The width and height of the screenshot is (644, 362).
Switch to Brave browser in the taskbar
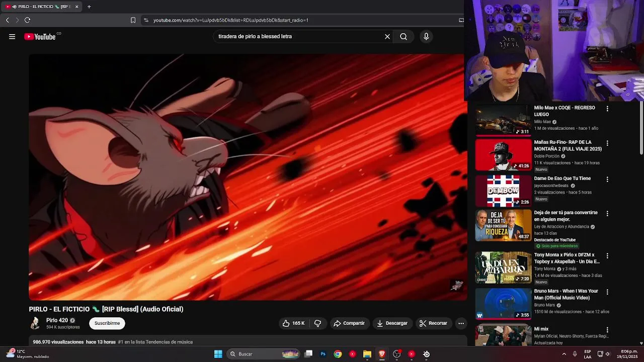[x=382, y=354]
